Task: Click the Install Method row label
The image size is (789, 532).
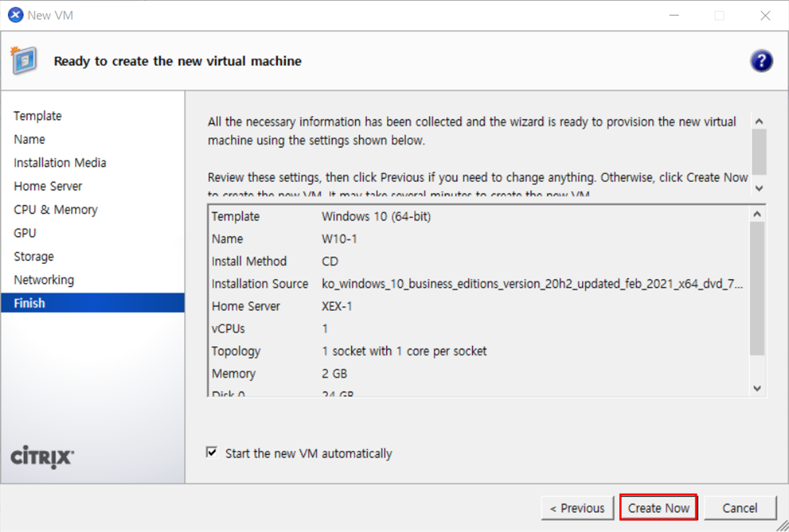Action: (249, 261)
